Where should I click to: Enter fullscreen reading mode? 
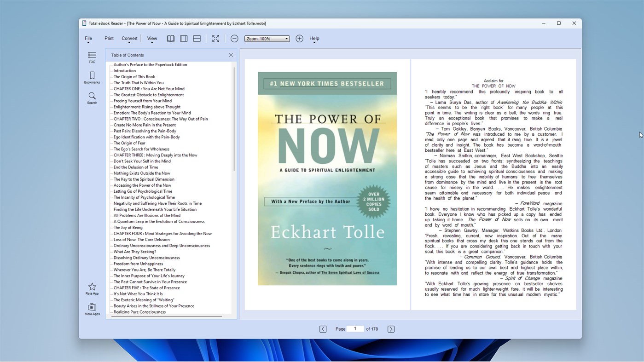(x=215, y=38)
